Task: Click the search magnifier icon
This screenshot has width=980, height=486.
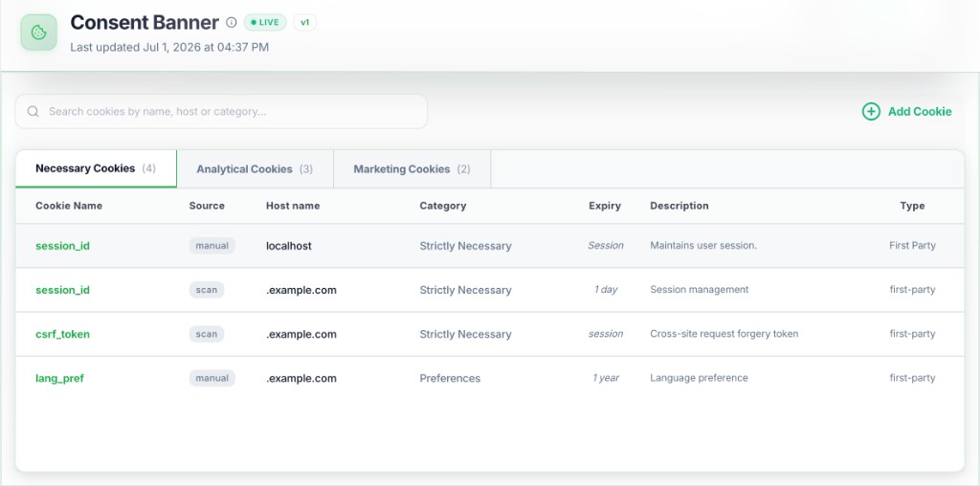Action: tap(33, 111)
